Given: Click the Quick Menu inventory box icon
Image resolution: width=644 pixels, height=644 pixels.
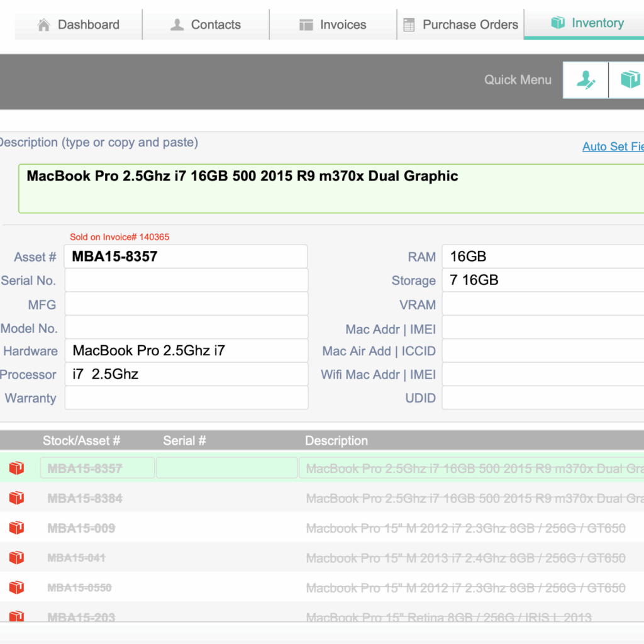Looking at the screenshot, I should coord(629,80).
